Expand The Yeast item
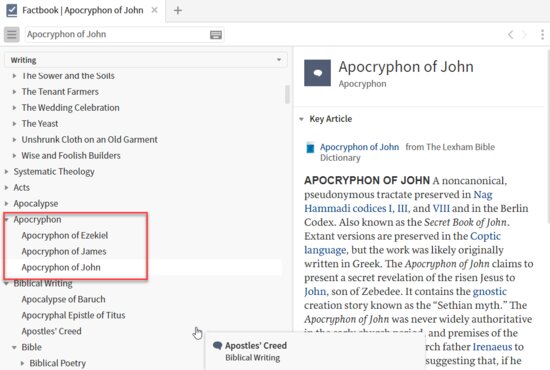Image resolution: width=550 pixels, height=370 pixels. 14,123
